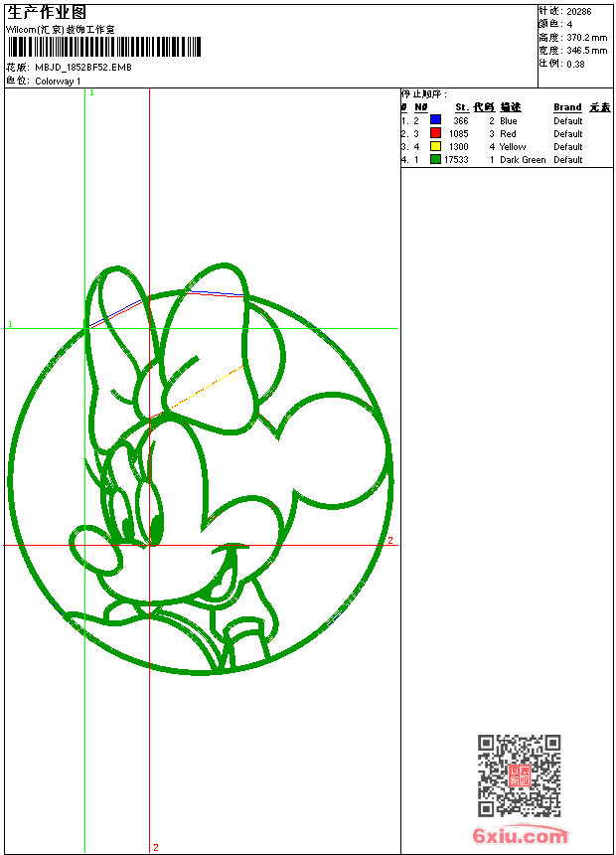The height and width of the screenshot is (855, 616).
Task: Select the 'Yellow' description cell
Action: pyautogui.click(x=513, y=147)
